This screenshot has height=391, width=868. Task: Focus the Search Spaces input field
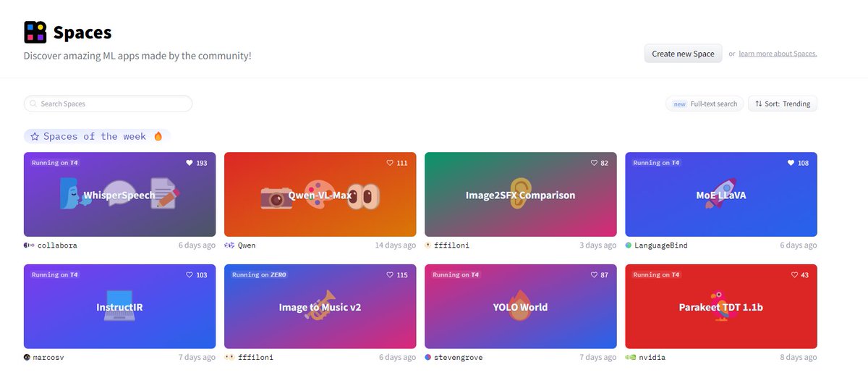tap(108, 104)
